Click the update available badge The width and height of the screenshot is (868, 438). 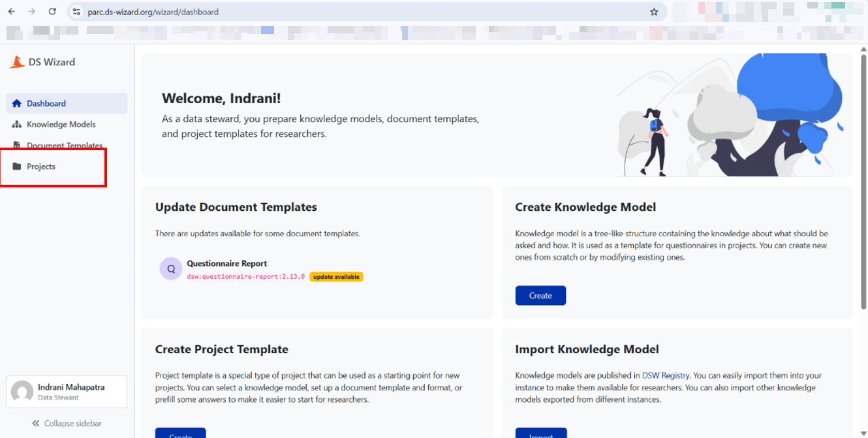point(336,277)
